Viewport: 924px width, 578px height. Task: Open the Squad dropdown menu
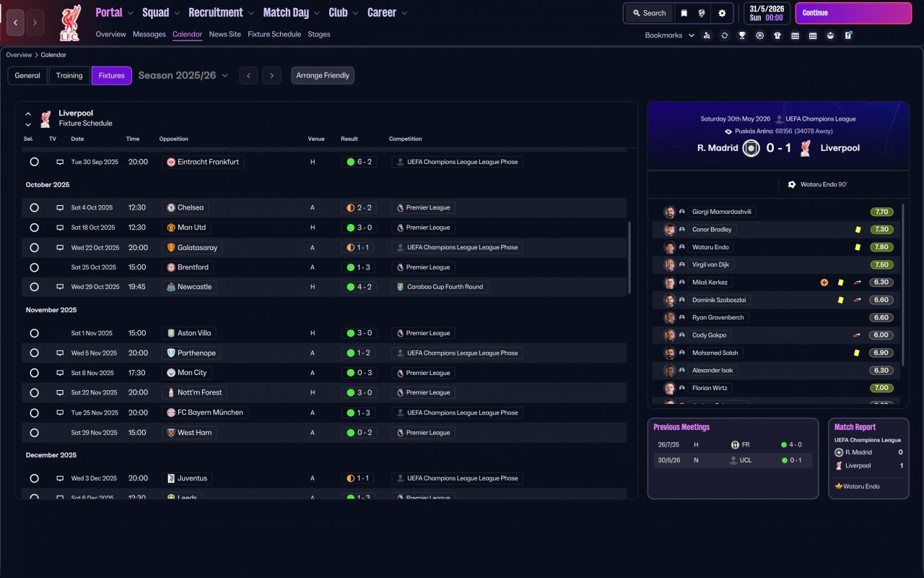161,13
